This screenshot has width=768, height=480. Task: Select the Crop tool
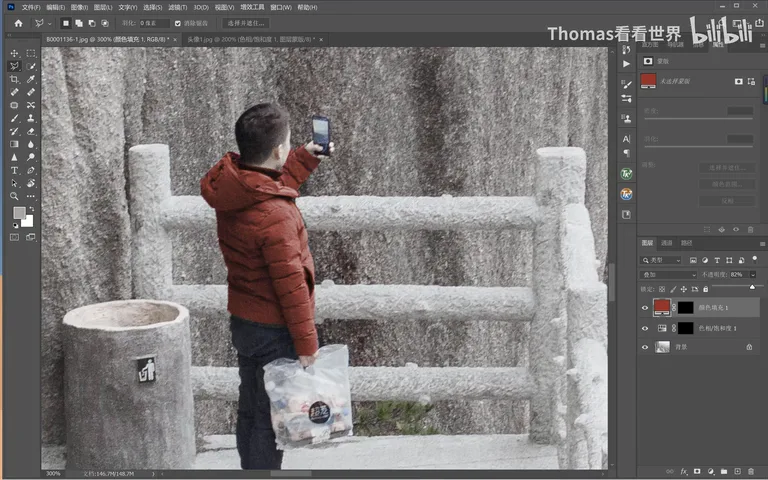coord(14,79)
